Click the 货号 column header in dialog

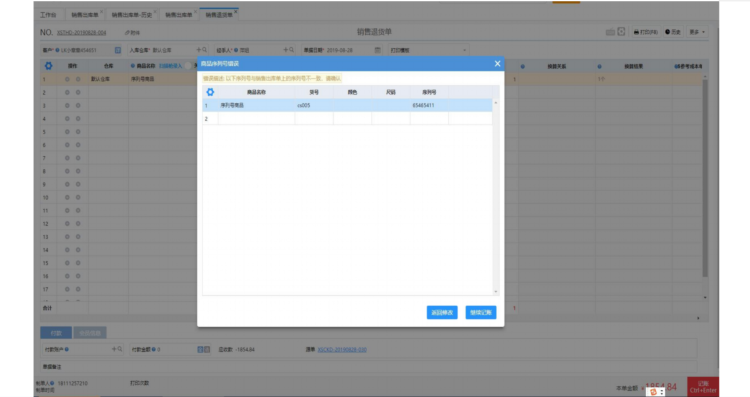(314, 92)
